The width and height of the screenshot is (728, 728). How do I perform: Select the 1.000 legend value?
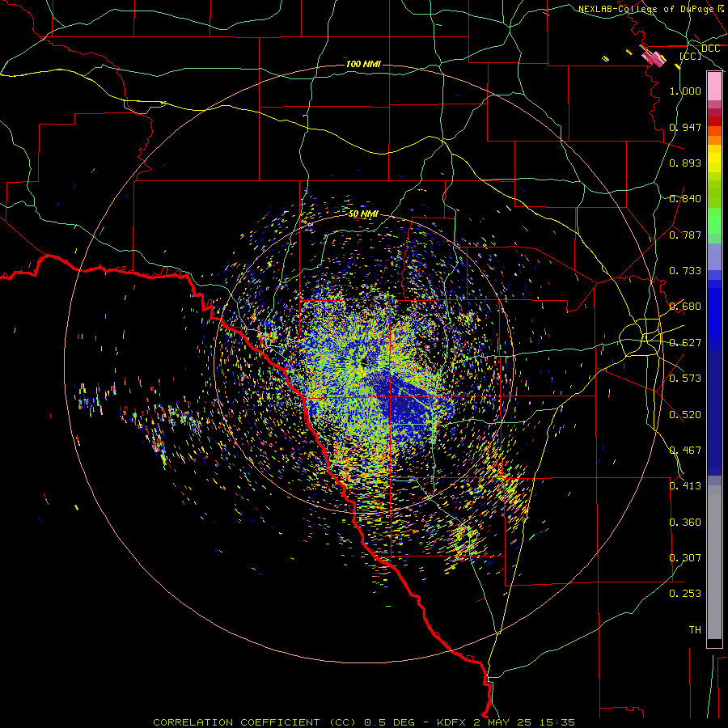[x=685, y=91]
